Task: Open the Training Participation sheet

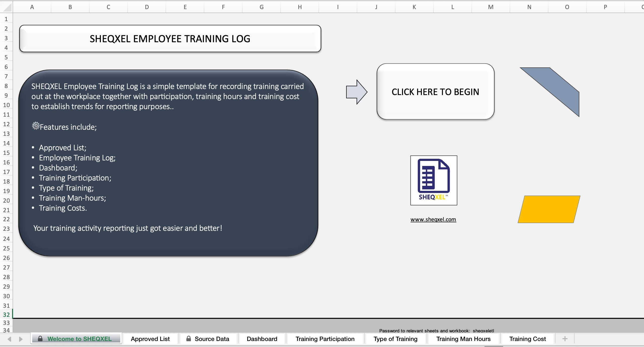Action: click(x=325, y=339)
